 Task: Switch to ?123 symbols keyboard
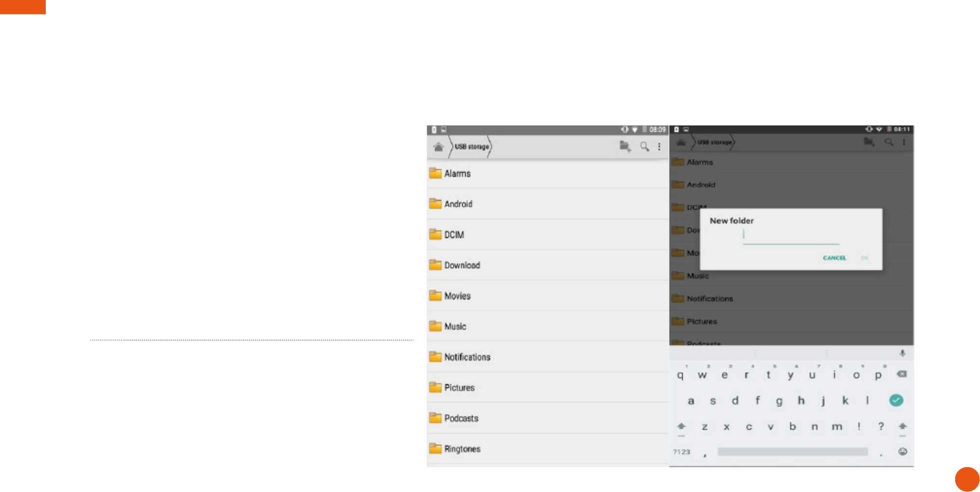click(682, 452)
